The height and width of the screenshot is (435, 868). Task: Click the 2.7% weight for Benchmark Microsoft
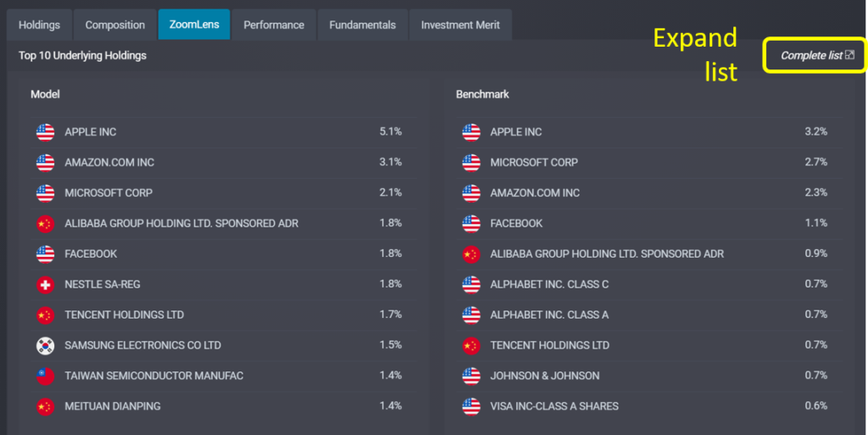pyautogui.click(x=816, y=162)
